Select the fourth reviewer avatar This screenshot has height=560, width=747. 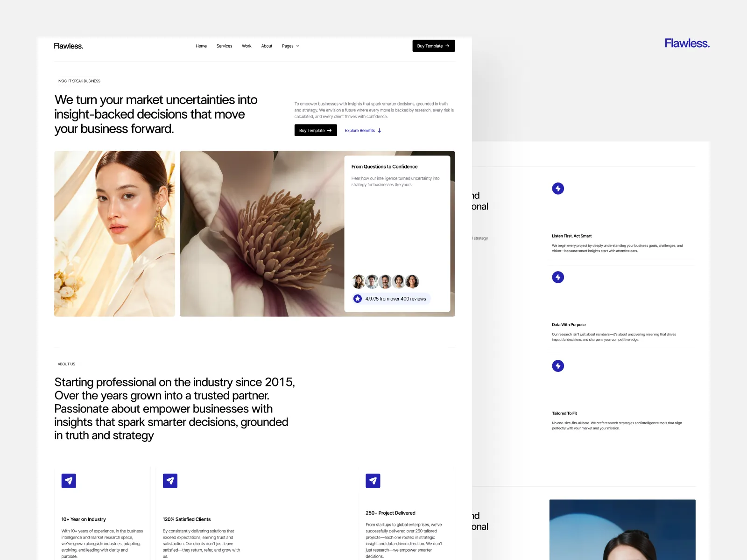398,281
